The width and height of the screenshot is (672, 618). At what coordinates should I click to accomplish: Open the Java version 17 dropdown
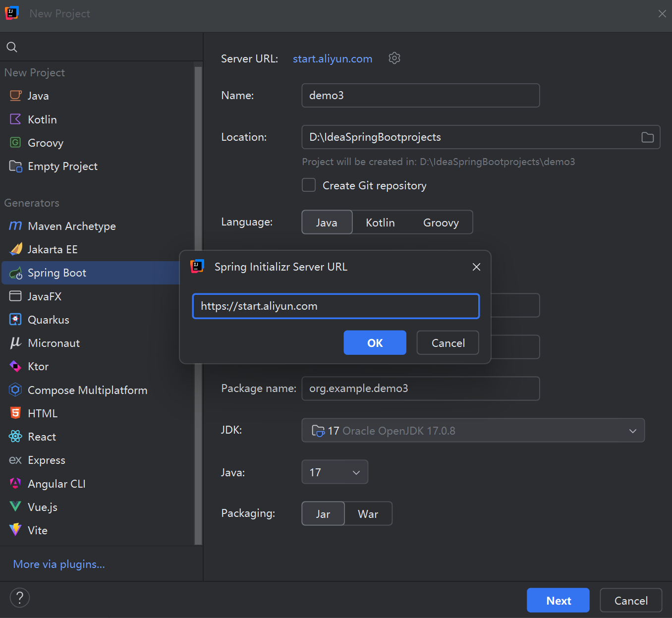(x=335, y=472)
